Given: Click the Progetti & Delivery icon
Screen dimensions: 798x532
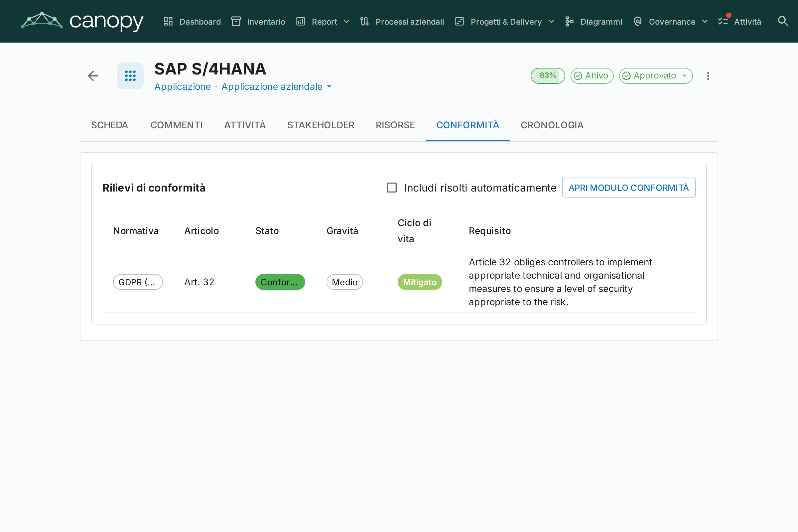Looking at the screenshot, I should [460, 21].
